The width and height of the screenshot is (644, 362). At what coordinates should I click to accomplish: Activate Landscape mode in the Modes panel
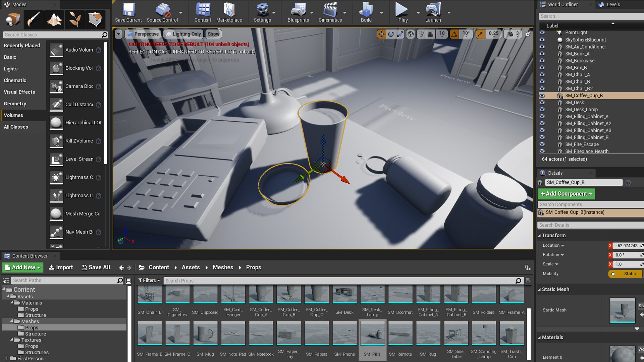click(54, 19)
